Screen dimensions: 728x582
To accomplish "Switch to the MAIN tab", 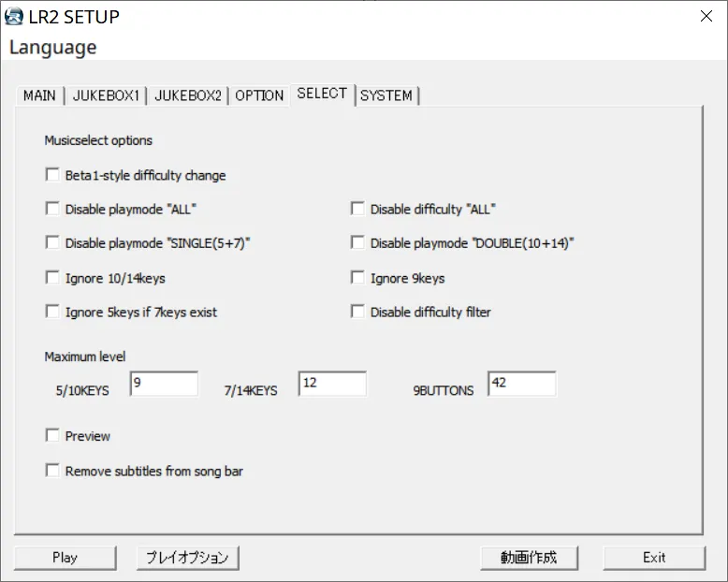I will pyautogui.click(x=39, y=95).
